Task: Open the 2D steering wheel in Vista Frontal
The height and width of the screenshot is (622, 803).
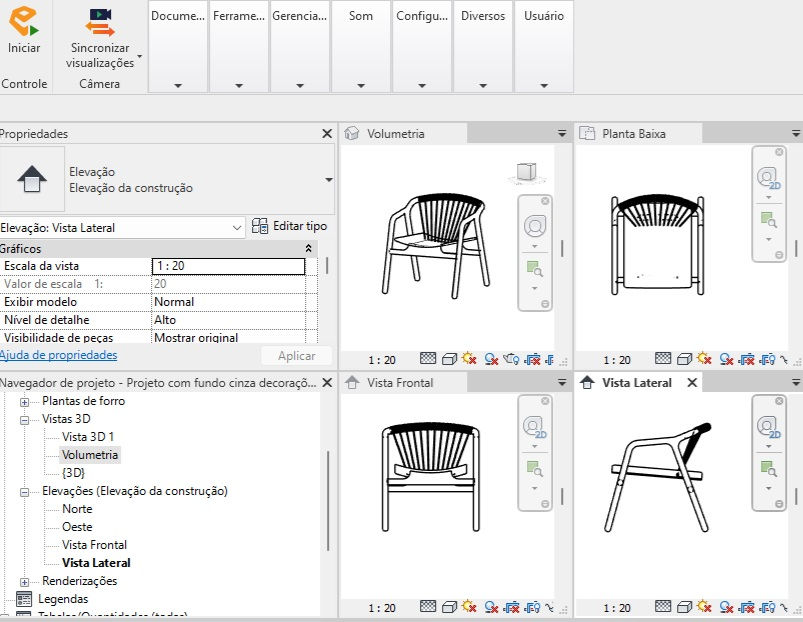Action: pyautogui.click(x=535, y=427)
